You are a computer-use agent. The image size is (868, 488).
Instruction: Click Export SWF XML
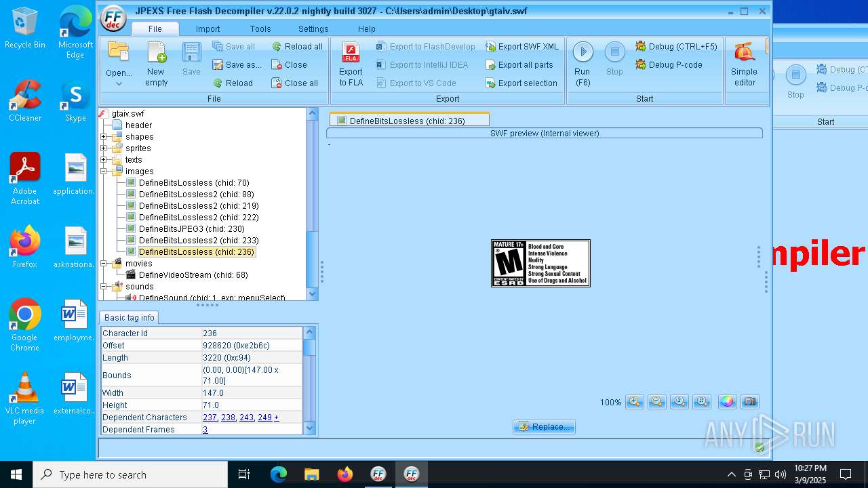coord(521,47)
